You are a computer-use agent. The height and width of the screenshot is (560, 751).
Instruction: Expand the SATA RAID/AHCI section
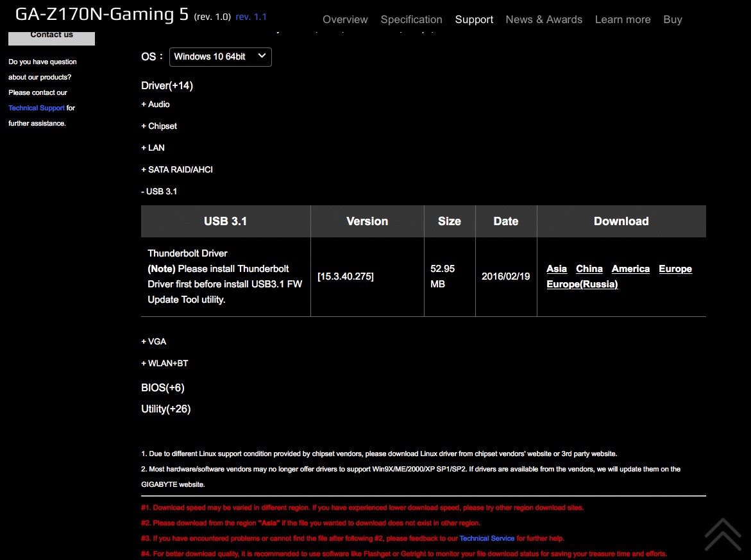coord(177,169)
